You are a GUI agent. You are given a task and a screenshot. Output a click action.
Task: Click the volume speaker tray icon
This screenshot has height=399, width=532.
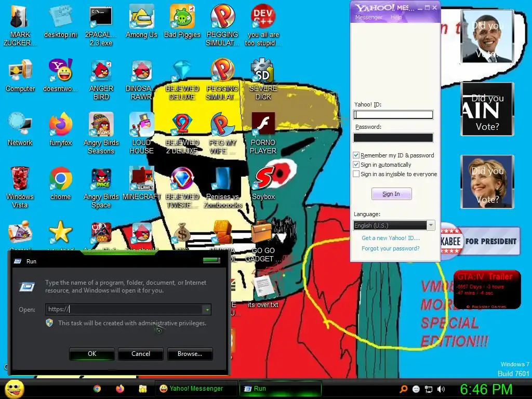click(441, 389)
